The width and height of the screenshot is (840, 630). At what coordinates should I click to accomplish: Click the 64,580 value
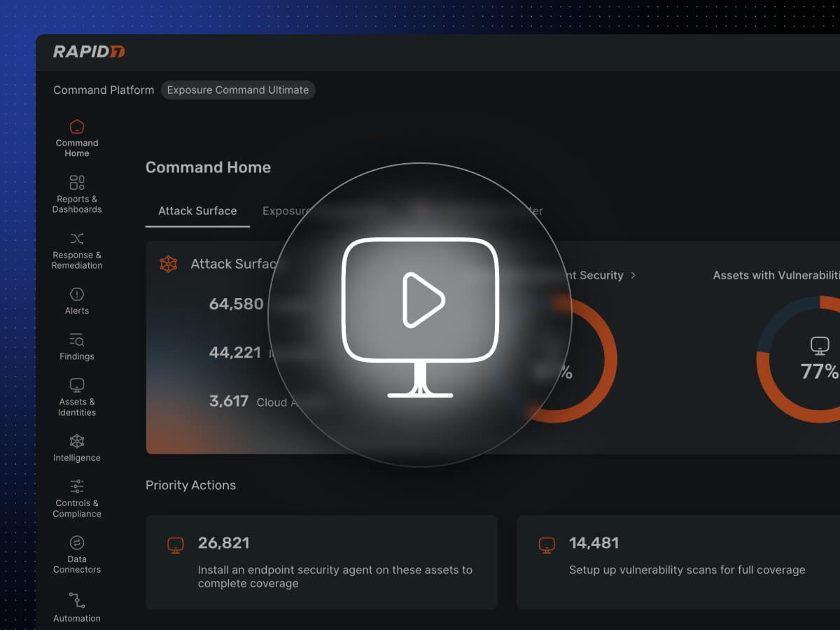236,304
